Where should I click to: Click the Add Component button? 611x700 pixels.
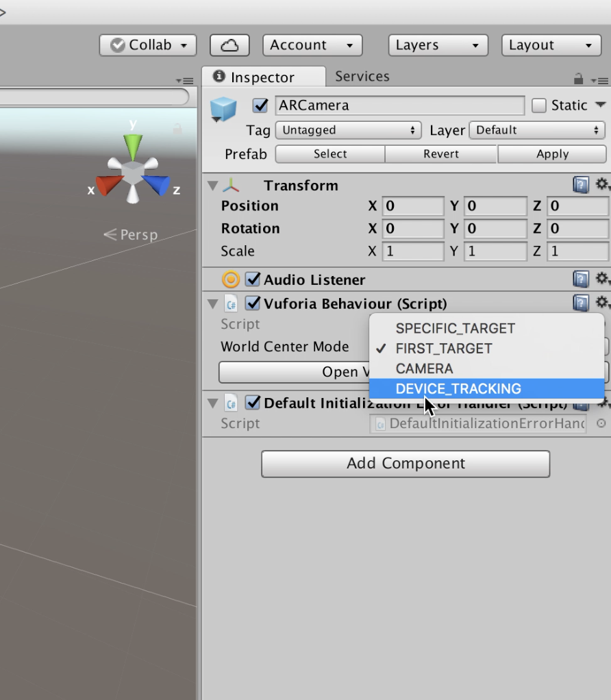pos(406,464)
